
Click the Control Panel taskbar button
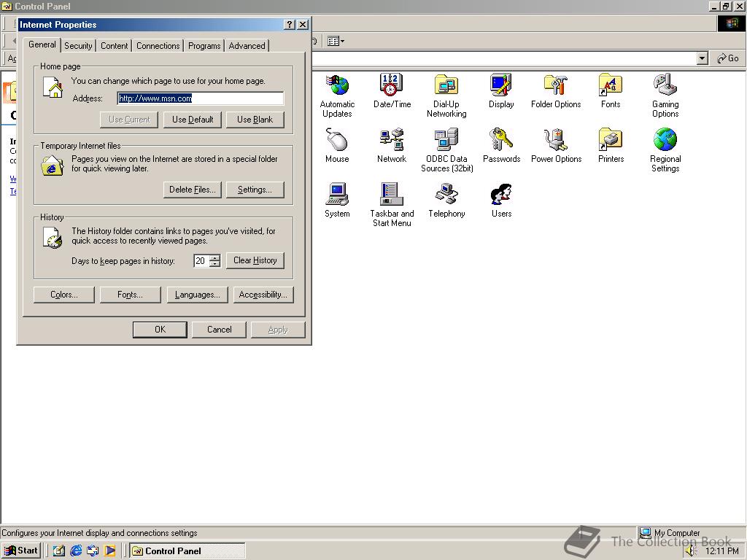[187, 551]
